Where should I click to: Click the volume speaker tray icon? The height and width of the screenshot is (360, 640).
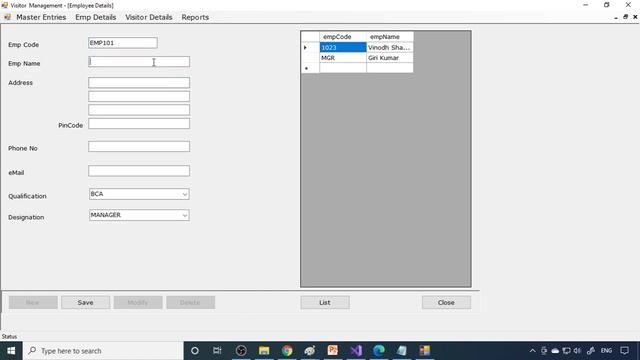(577, 351)
